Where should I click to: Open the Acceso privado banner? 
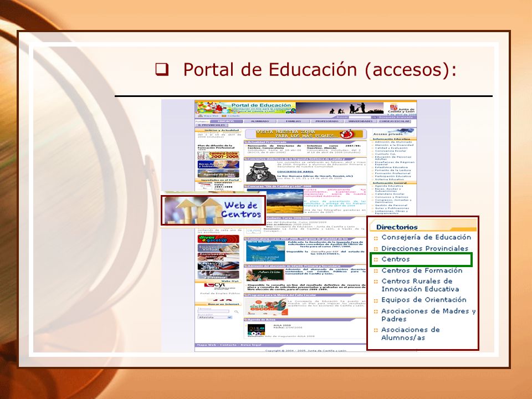393,132
